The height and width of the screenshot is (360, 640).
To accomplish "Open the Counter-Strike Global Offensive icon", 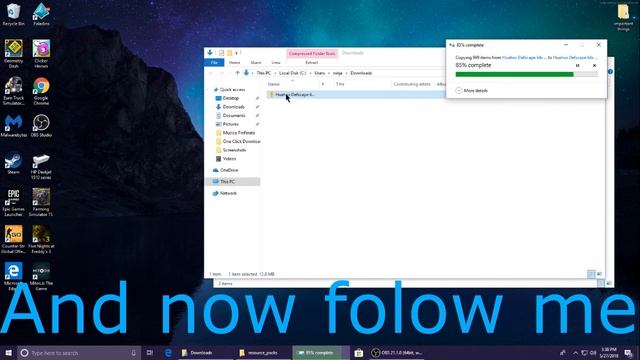I will (x=13, y=239).
